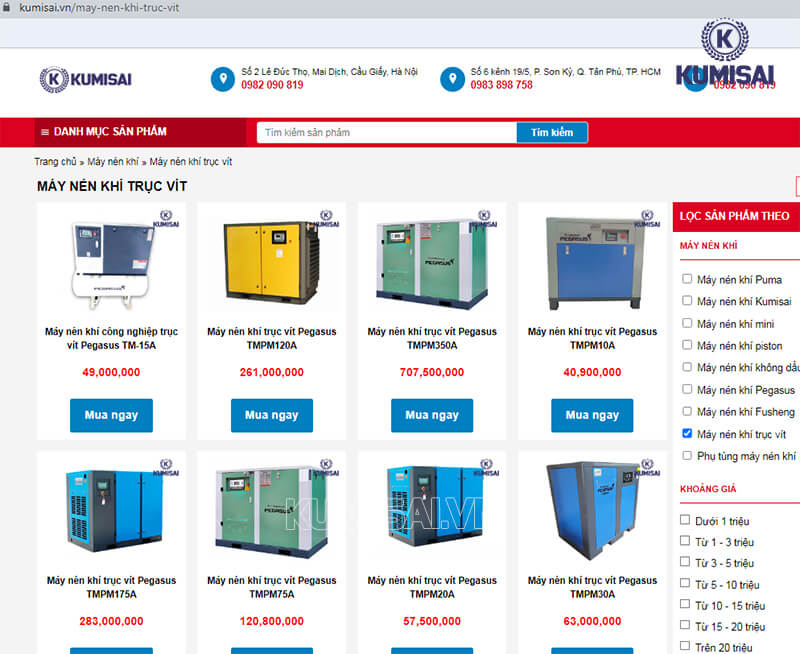Click the Hà Nội address location pin icon
Viewport: 800px width, 654px height.
pyautogui.click(x=223, y=79)
